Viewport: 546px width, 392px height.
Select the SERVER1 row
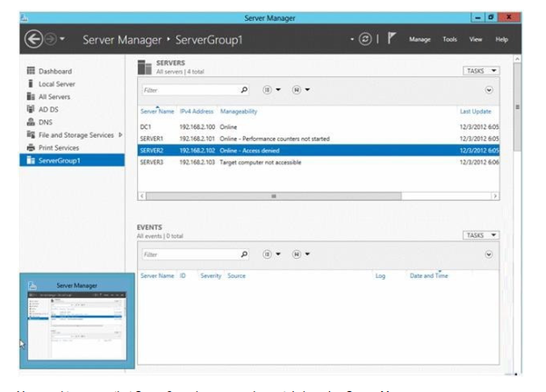[x=319, y=139]
